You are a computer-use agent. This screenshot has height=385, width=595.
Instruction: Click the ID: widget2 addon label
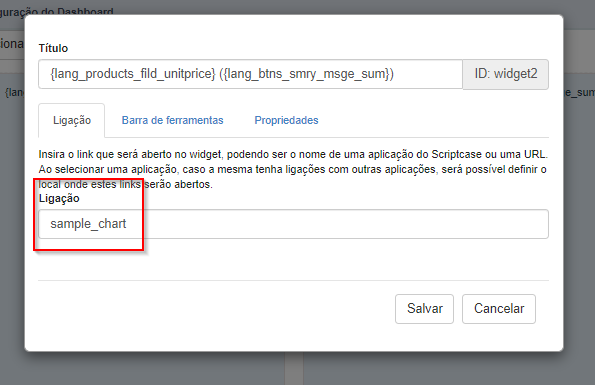pyautogui.click(x=506, y=74)
